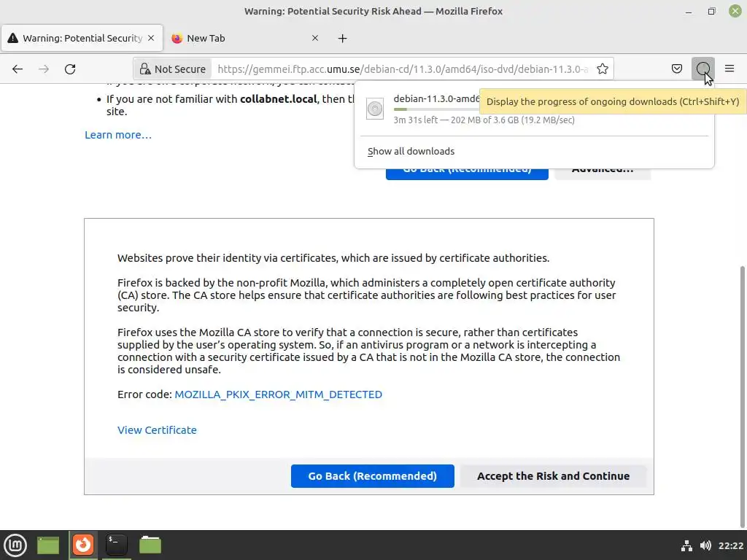This screenshot has height=560, width=747.
Task: Select the Warning: Potential Security tab
Action: coord(82,38)
